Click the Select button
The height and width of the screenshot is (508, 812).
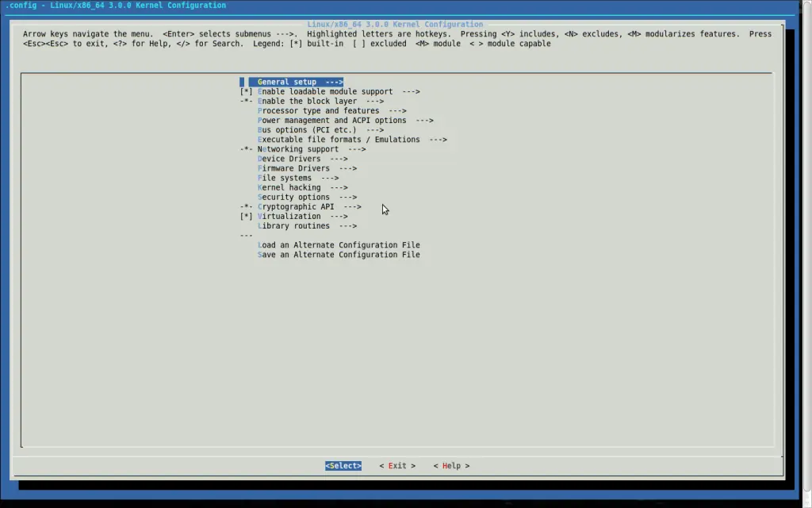pyautogui.click(x=343, y=466)
